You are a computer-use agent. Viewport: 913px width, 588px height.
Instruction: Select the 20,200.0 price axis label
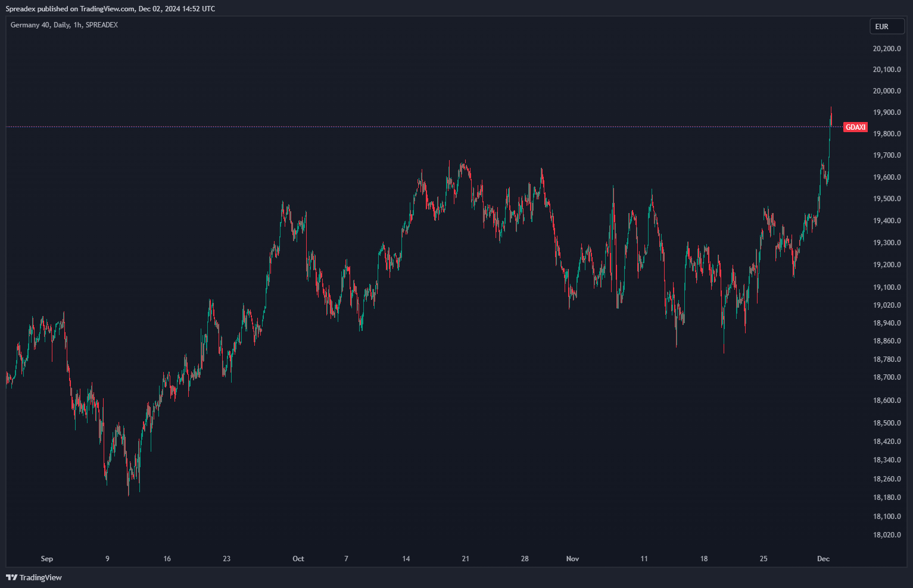[887, 49]
